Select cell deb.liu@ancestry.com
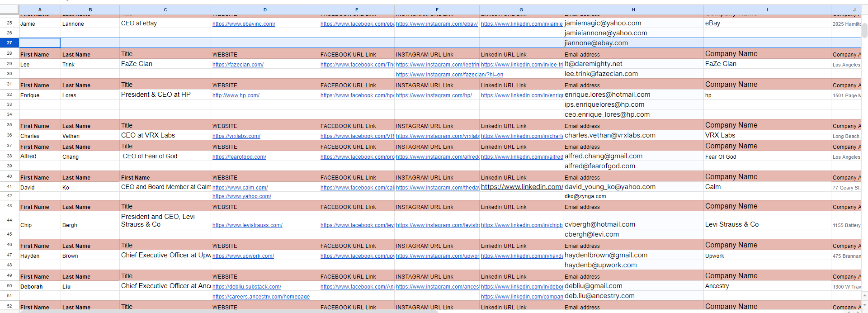 [633, 296]
